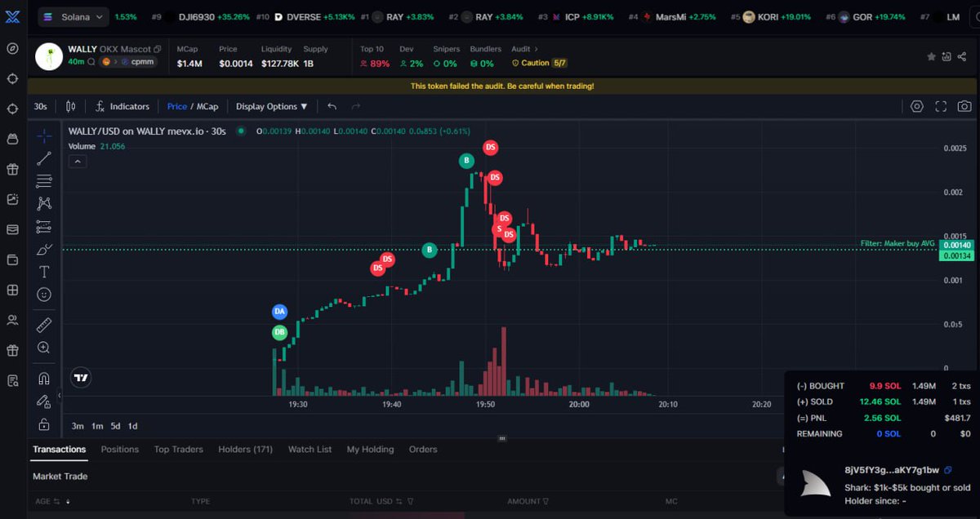Switch chart to MCap view
The width and height of the screenshot is (980, 519).
(x=207, y=106)
